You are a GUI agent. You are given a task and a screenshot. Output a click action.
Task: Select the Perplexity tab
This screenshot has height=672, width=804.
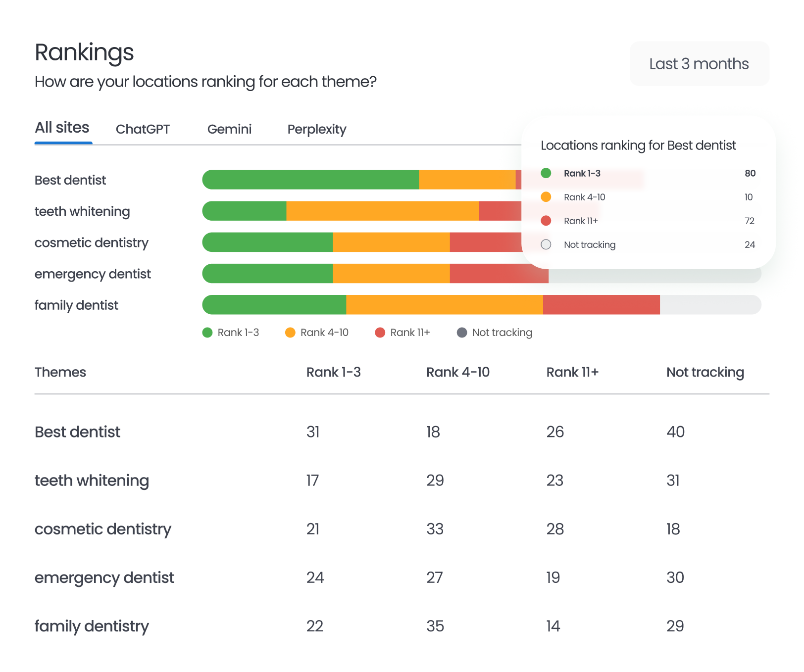[316, 129]
